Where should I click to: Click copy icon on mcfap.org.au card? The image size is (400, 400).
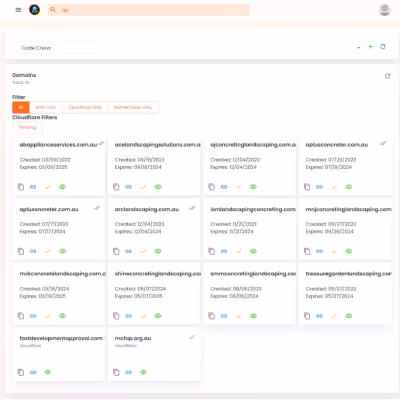point(116,372)
